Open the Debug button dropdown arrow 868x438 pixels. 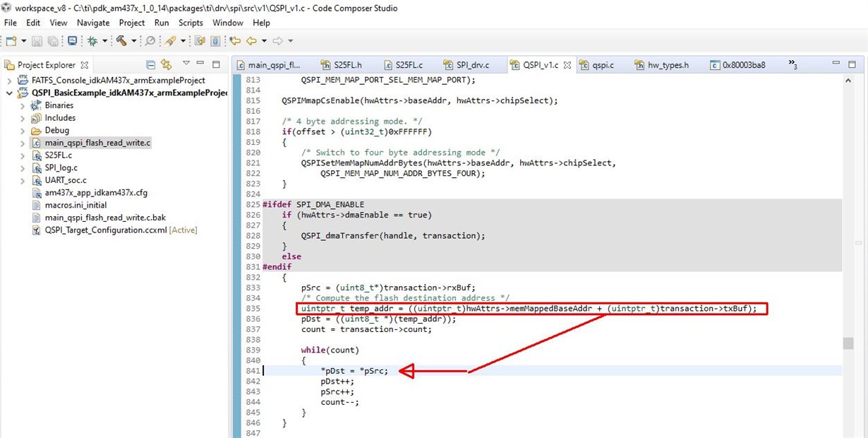(104, 41)
